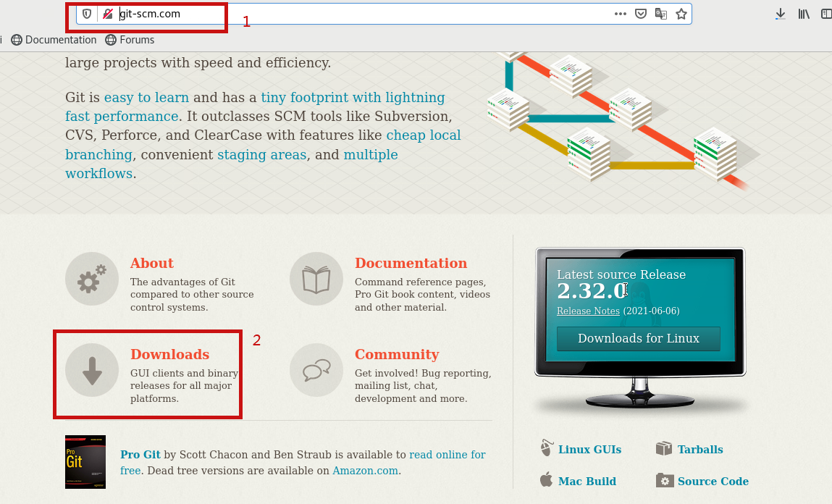Open the Mac Build link
This screenshot has width=832, height=504.
587,481
